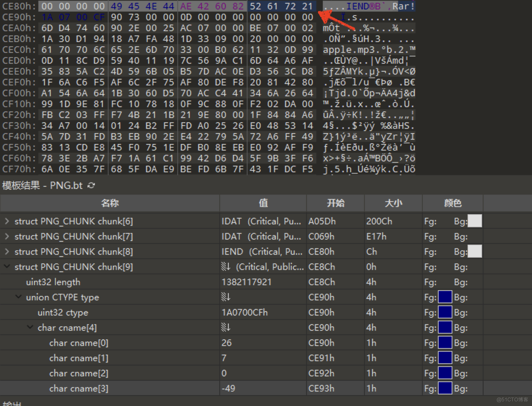
Task: Click the hex address CE90h:
Action: (19, 17)
